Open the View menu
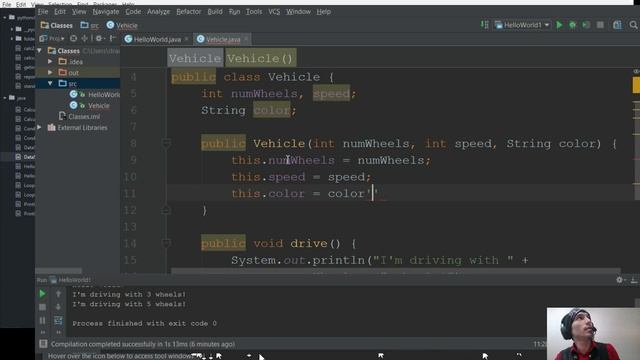Screen dimensions: 640x360 [x=79, y=11]
